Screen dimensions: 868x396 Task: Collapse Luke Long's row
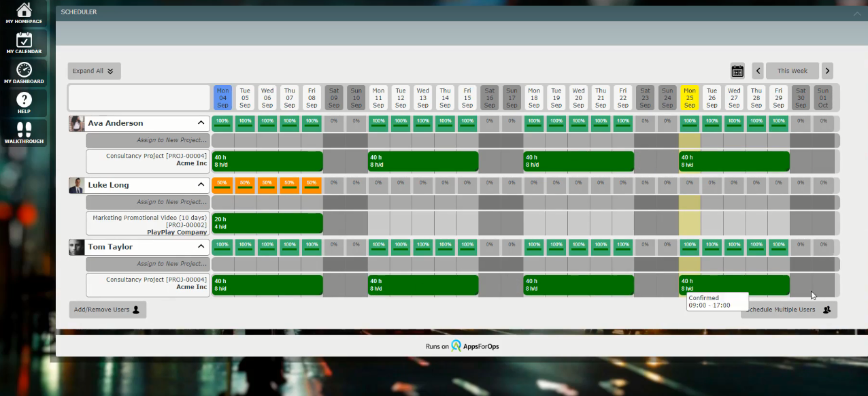coord(201,185)
